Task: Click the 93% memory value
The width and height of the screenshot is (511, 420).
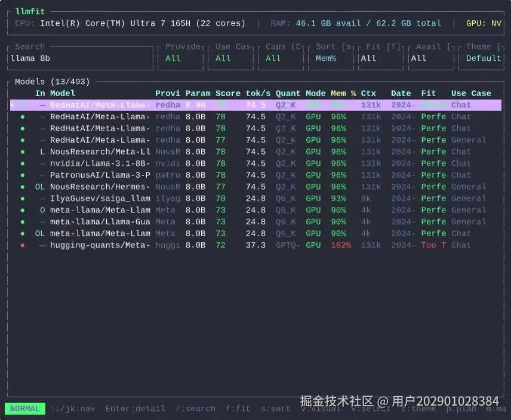Action: (338, 199)
